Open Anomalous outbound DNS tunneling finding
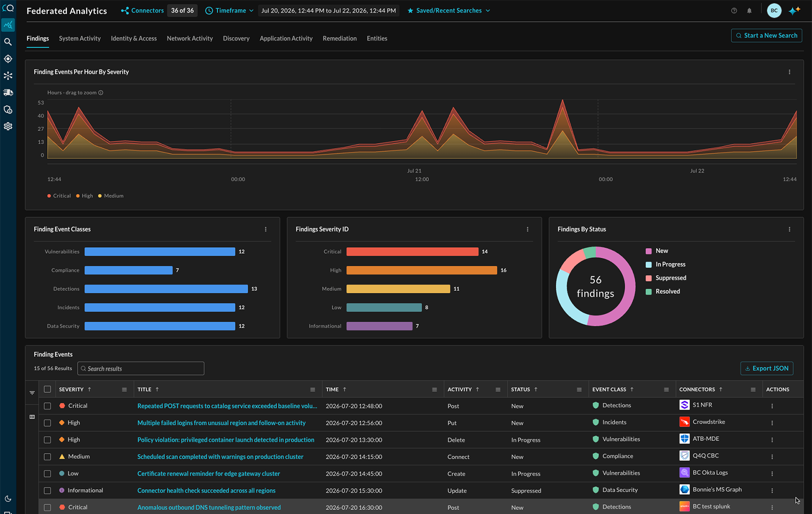The image size is (812, 514). [x=209, y=507]
